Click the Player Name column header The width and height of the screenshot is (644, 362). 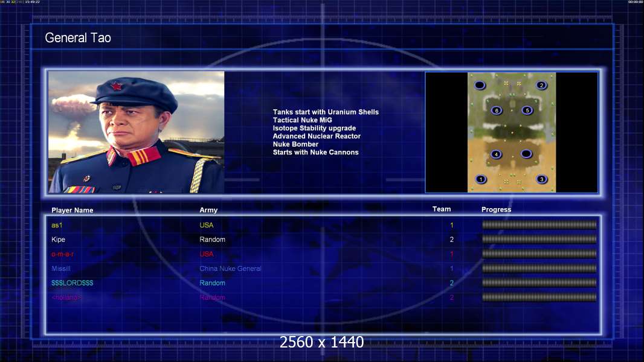[72, 211]
